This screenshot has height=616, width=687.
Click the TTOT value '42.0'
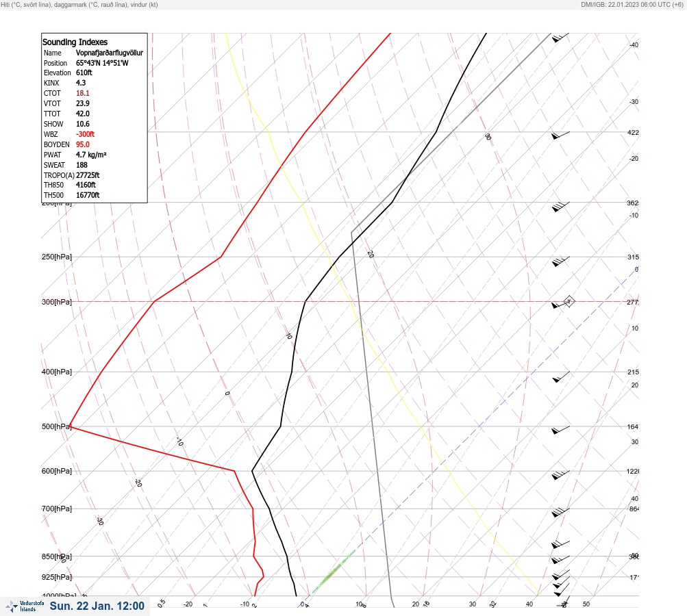[x=83, y=114]
